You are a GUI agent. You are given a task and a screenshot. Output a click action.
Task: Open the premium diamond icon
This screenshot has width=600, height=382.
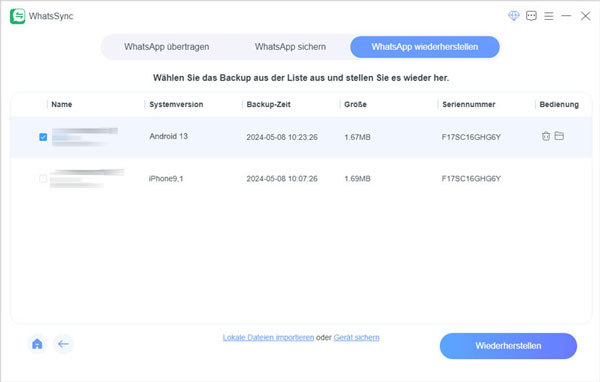point(514,16)
